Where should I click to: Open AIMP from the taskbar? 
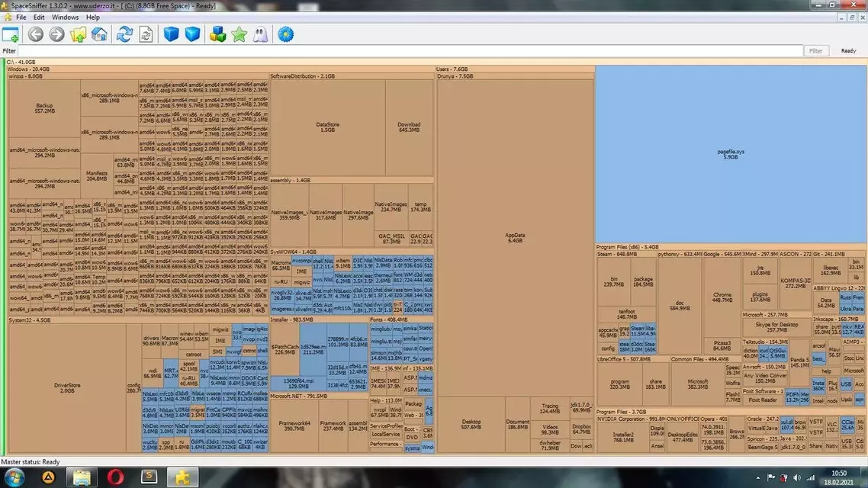(x=49, y=477)
